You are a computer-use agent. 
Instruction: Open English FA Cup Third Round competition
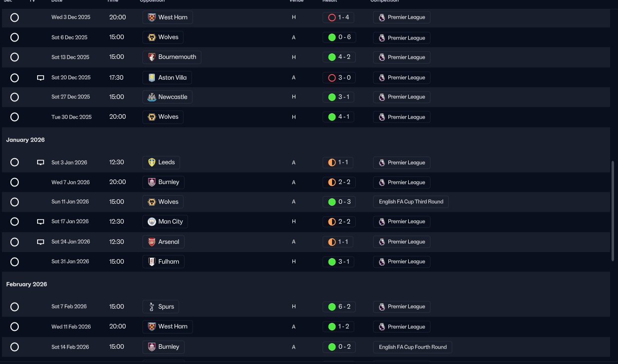pyautogui.click(x=411, y=202)
